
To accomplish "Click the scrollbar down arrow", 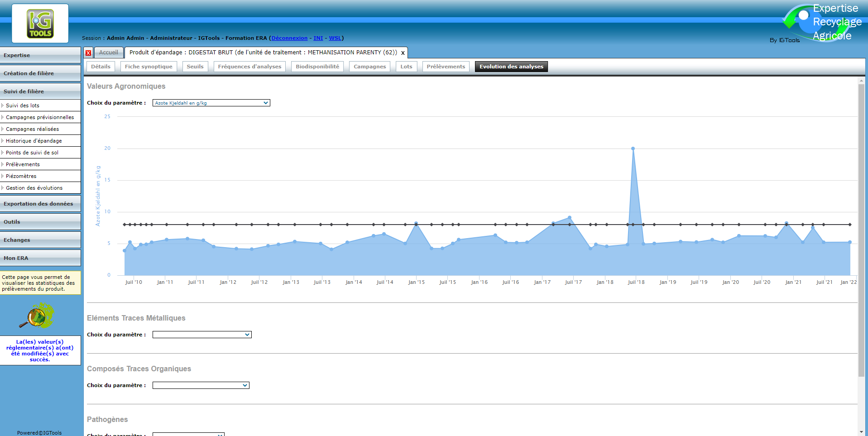I will click(861, 432).
